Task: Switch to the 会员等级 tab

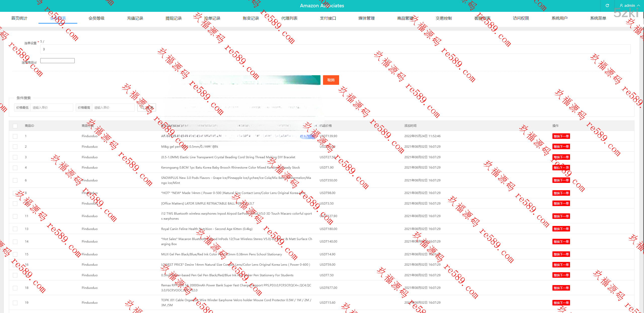Action: [x=96, y=18]
